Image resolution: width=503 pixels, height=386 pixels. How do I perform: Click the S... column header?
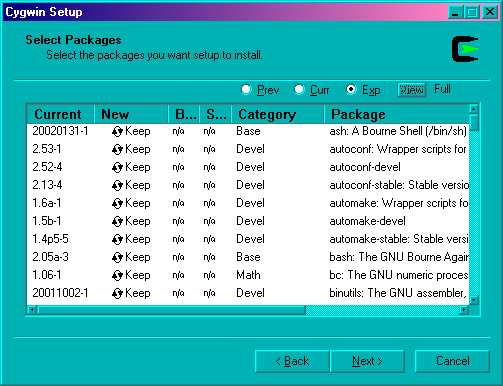215,114
